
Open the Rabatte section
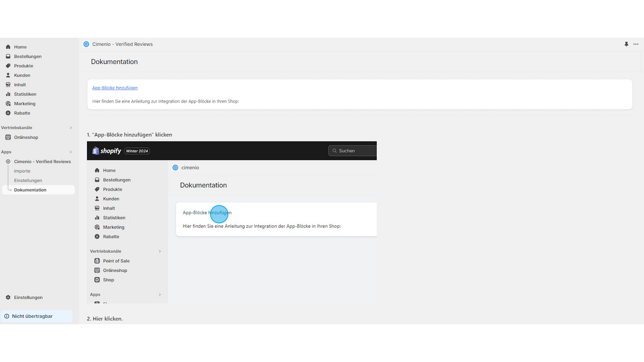pos(22,113)
